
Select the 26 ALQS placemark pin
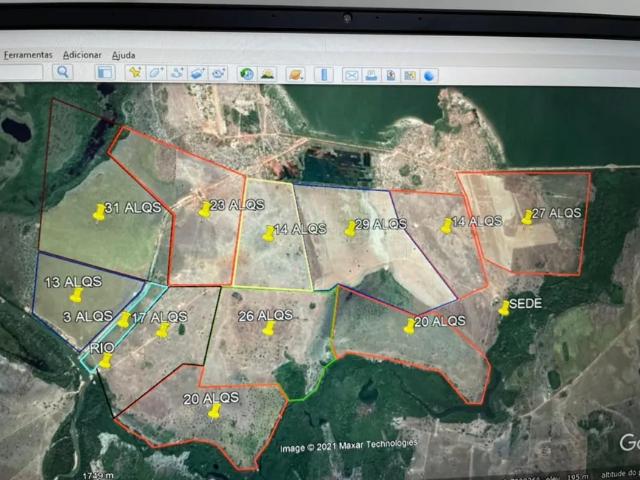268,328
